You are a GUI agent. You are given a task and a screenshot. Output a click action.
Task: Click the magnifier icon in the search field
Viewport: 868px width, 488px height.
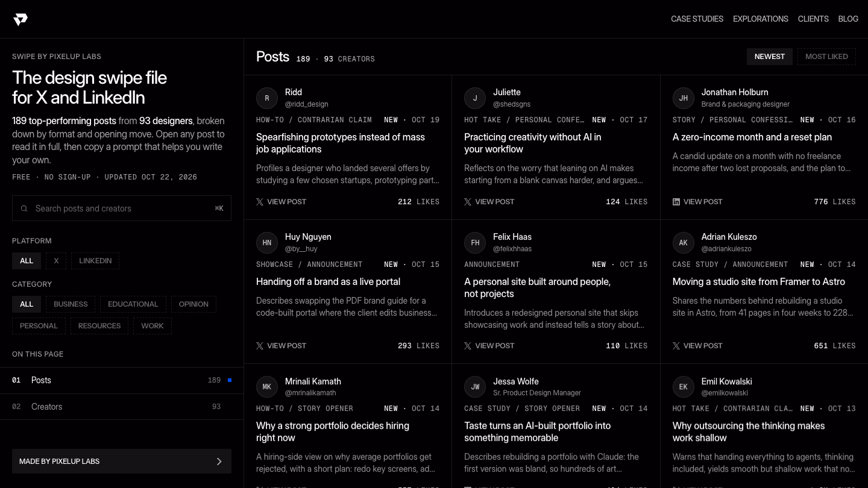coord(24,208)
